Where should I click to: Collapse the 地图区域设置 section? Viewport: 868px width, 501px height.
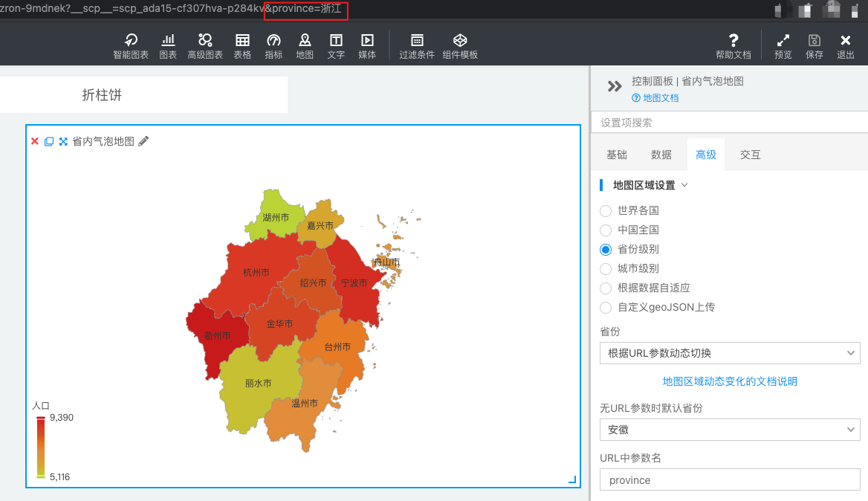[684, 185]
